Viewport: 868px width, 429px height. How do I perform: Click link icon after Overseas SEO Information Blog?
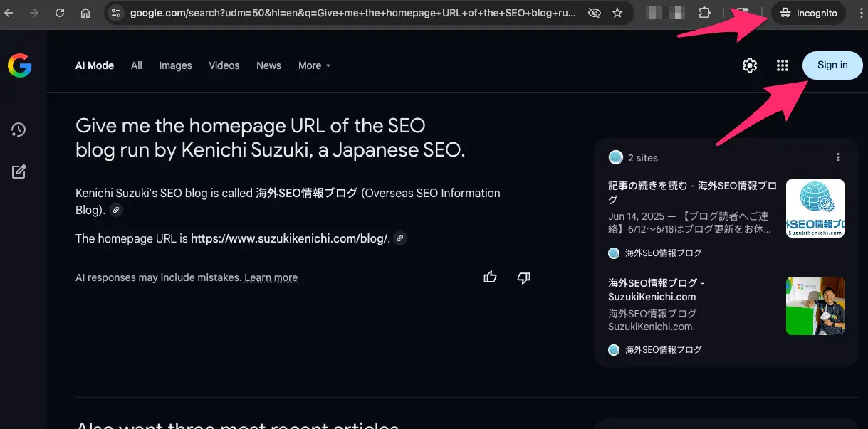point(116,211)
